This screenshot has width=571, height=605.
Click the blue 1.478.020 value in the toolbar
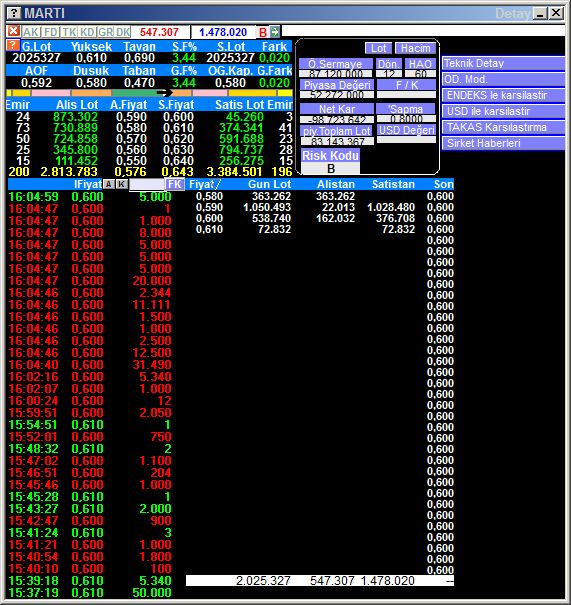pyautogui.click(x=223, y=32)
